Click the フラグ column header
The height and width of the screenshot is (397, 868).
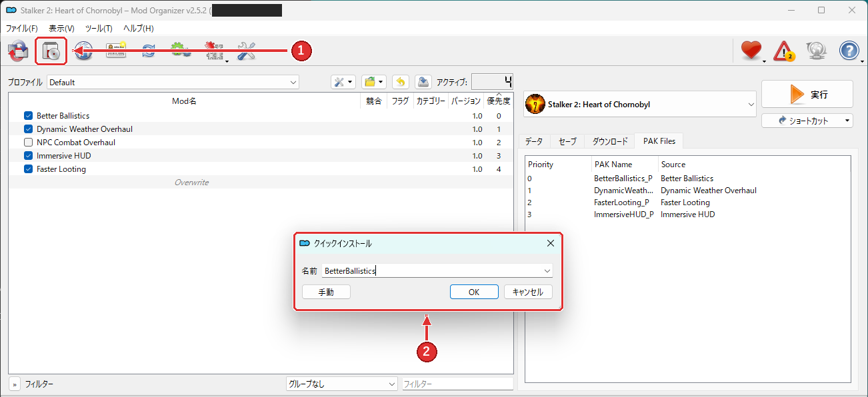click(x=400, y=101)
